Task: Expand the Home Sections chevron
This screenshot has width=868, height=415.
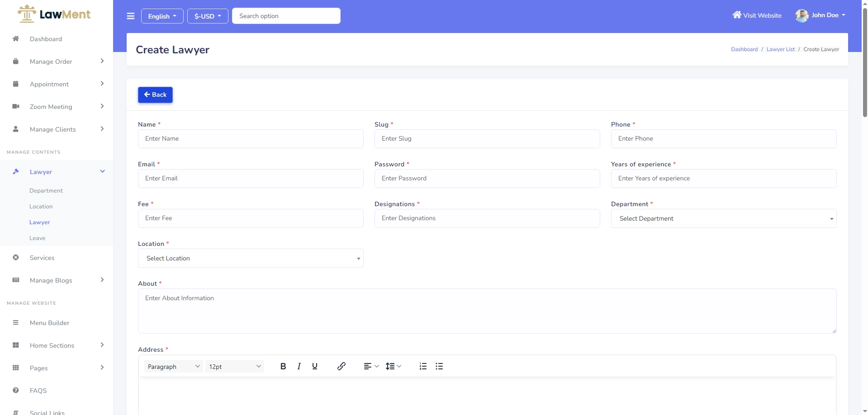Action: pos(102,345)
